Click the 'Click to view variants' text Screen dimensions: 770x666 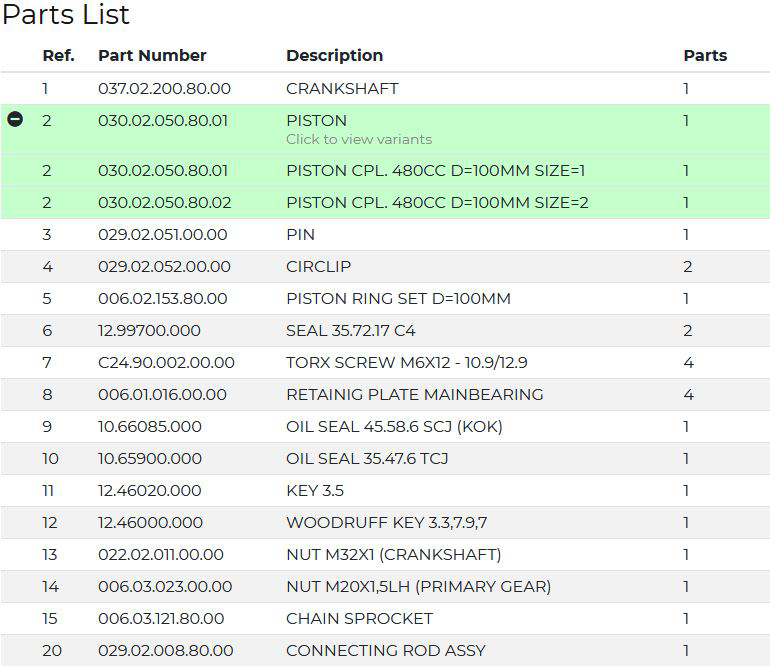[359, 139]
